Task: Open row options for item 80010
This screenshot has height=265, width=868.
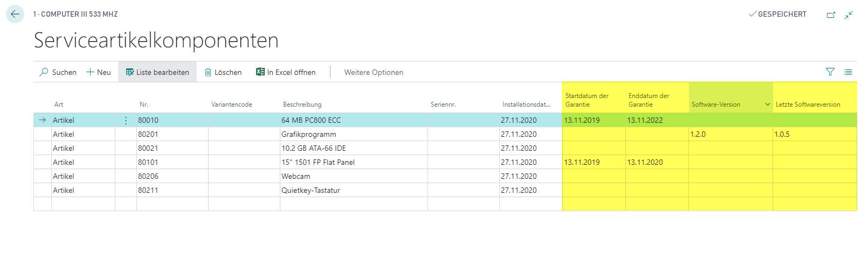Action: [126, 120]
